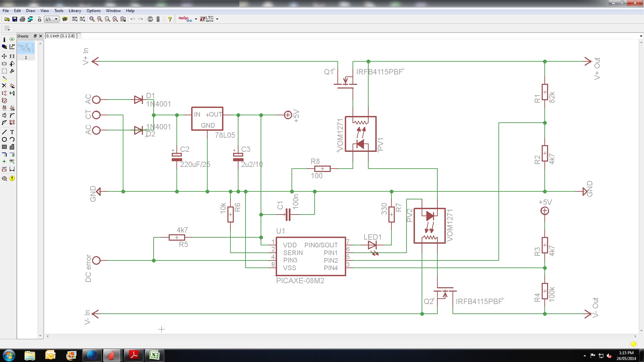Select the Add part tool
This screenshot has height=362, width=644.
[12, 86]
